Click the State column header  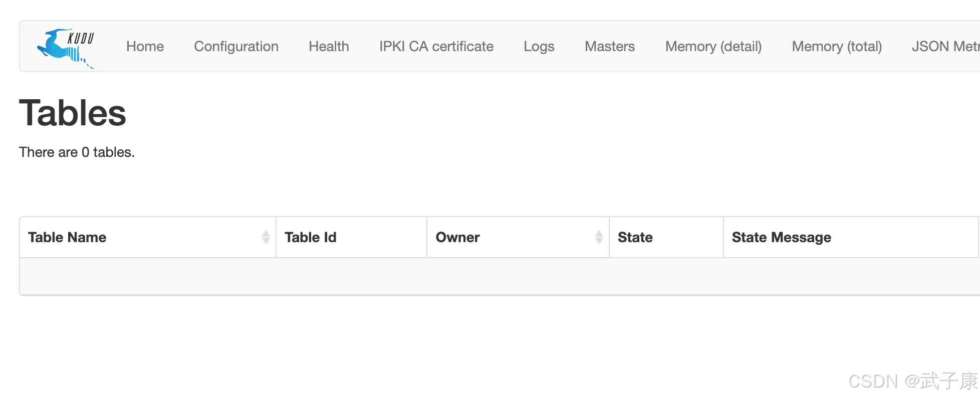(x=635, y=238)
